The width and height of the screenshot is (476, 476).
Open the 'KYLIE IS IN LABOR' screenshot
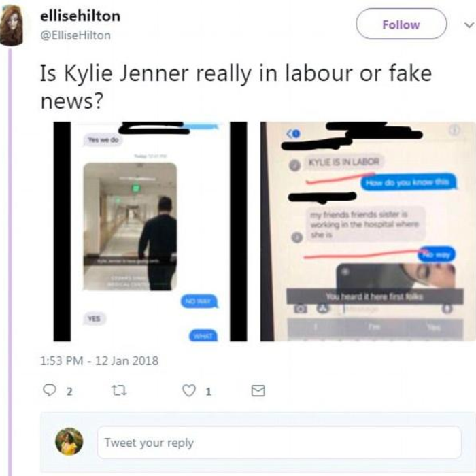368,232
